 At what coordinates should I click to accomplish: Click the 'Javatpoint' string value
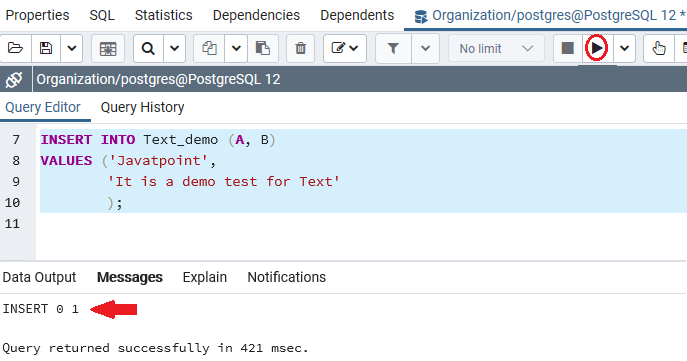(158, 161)
